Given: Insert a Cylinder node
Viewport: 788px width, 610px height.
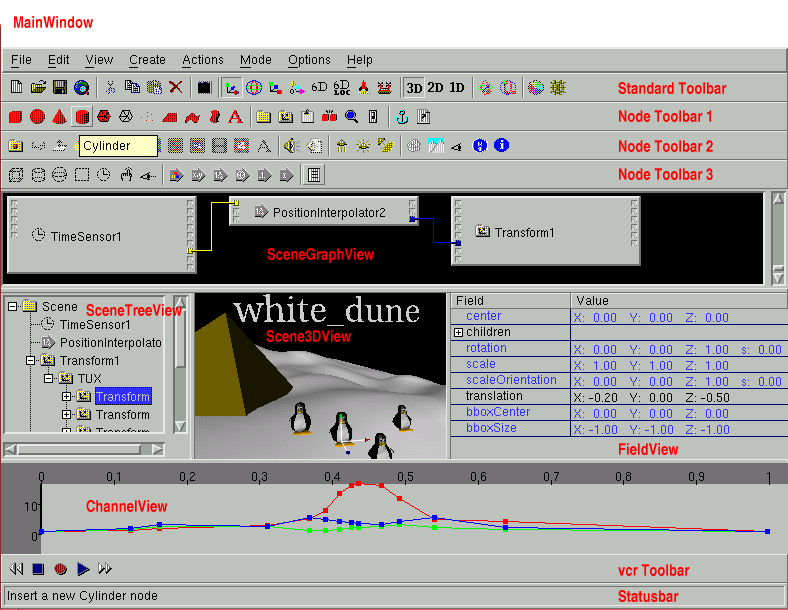Looking at the screenshot, I should [82, 117].
